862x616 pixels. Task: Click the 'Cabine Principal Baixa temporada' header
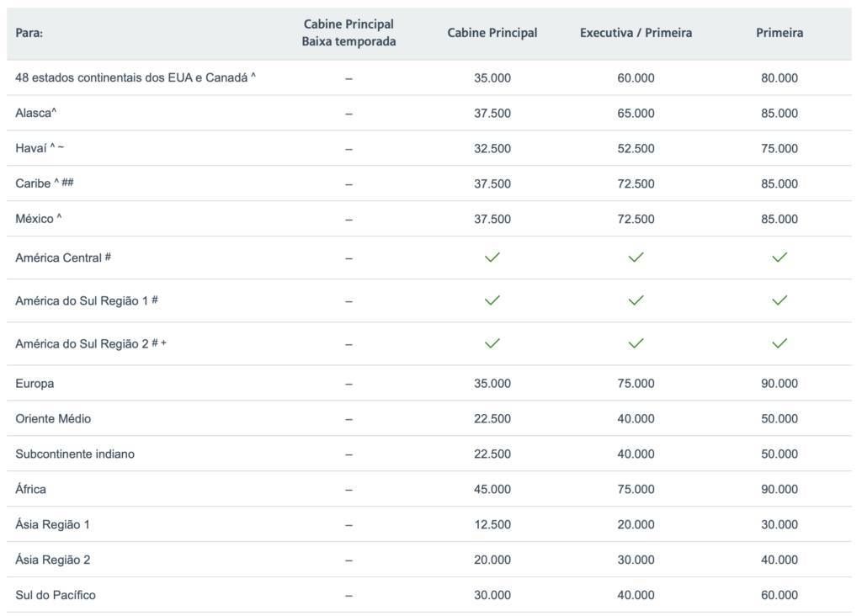pyautogui.click(x=349, y=33)
